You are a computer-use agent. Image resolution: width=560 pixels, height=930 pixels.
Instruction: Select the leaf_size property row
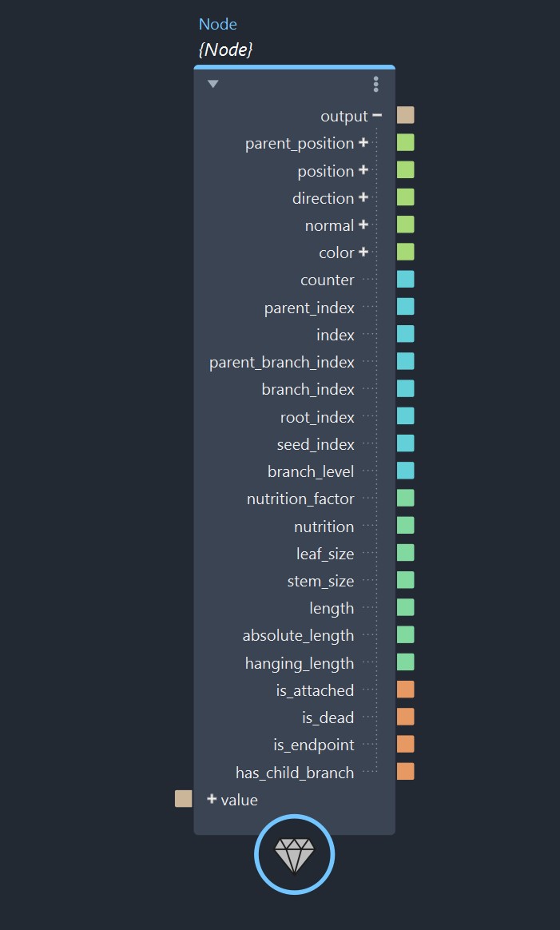pyautogui.click(x=325, y=554)
